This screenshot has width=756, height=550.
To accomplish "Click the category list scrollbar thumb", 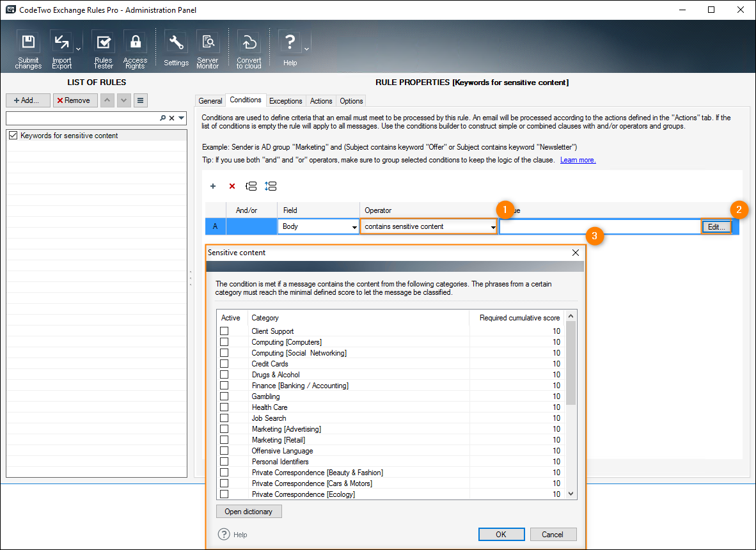I will 571,363.
